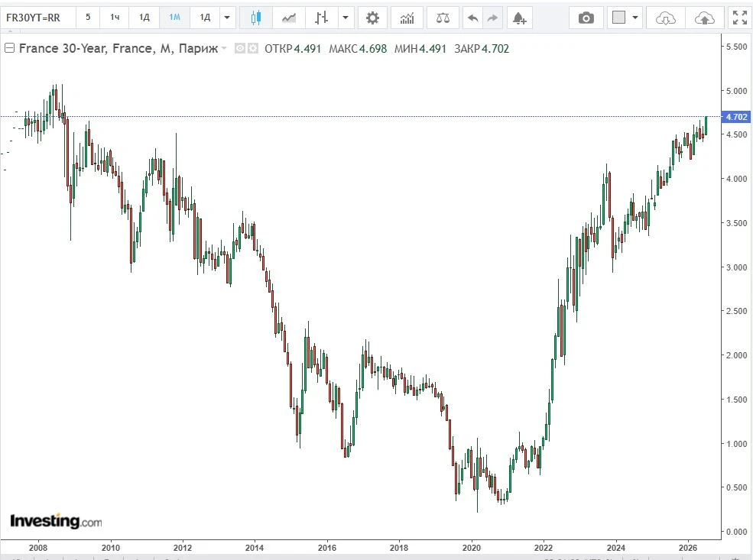Select the 1M monthly interval

[175, 18]
